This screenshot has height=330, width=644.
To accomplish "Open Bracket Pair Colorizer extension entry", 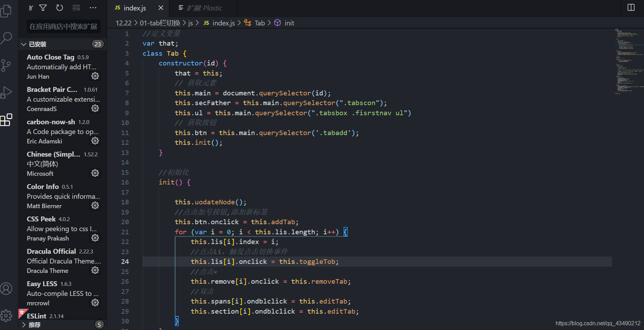I will pos(63,99).
